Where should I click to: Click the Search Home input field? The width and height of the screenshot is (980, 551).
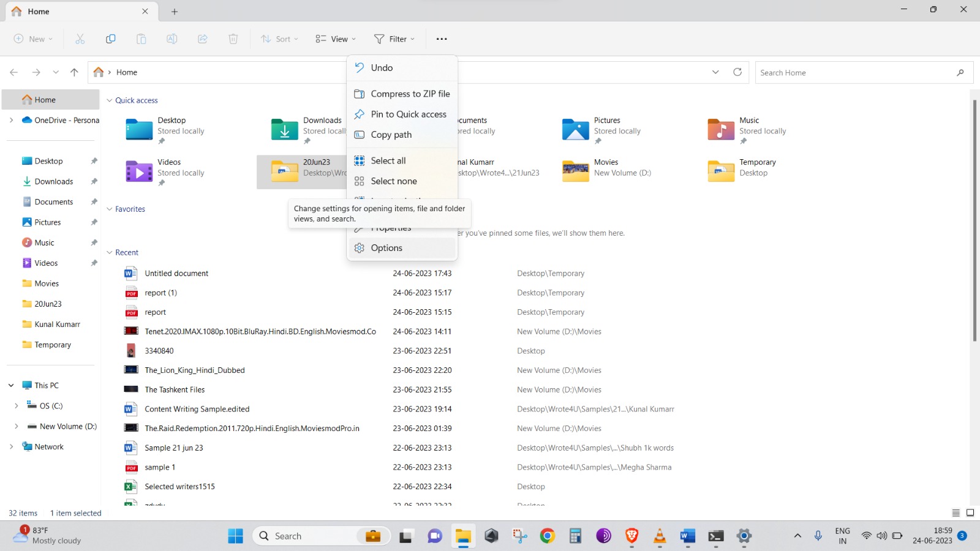854,73
